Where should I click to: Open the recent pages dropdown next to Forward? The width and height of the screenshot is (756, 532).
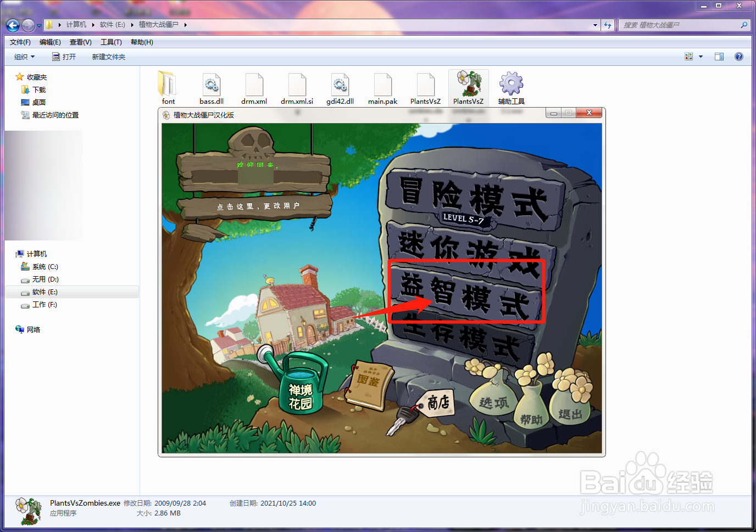point(39,25)
